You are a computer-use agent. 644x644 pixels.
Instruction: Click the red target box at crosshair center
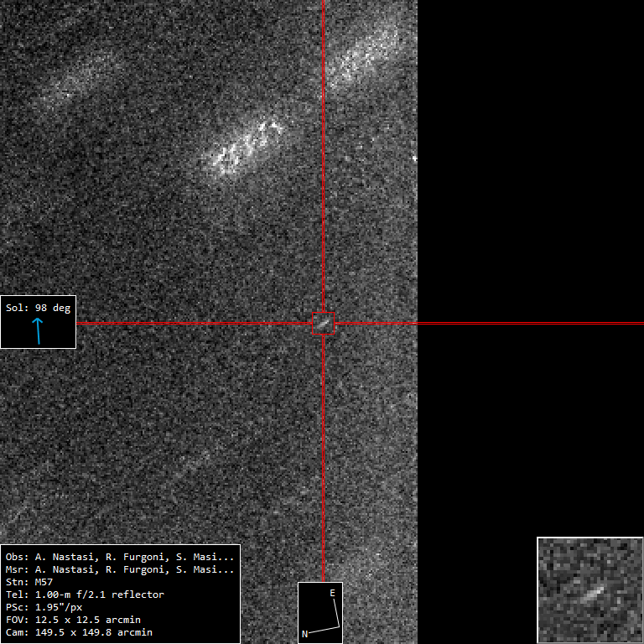324,324
